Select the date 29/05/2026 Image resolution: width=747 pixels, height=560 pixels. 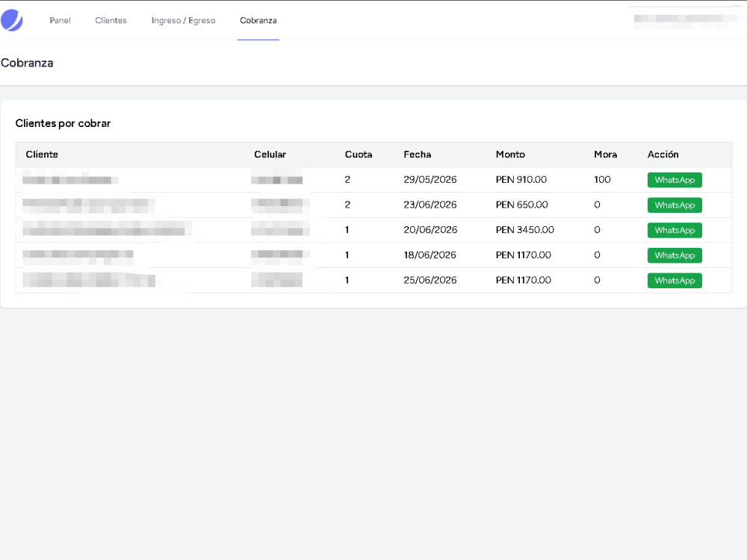(430, 179)
